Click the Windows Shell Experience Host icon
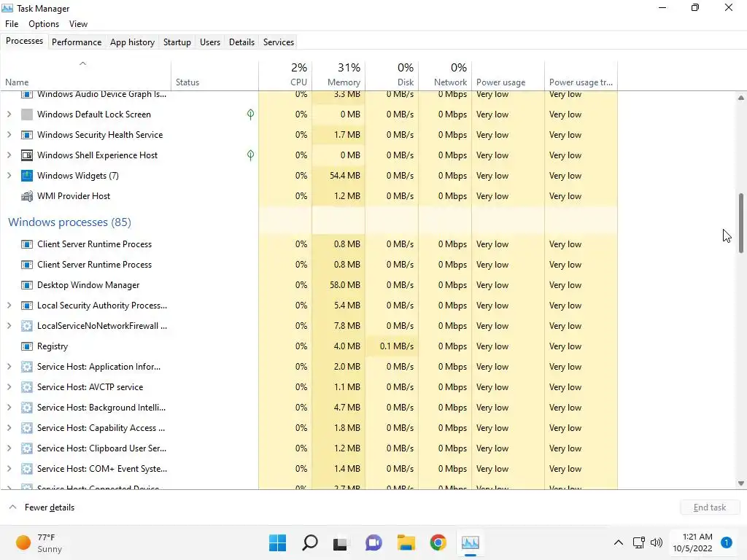 (x=27, y=155)
